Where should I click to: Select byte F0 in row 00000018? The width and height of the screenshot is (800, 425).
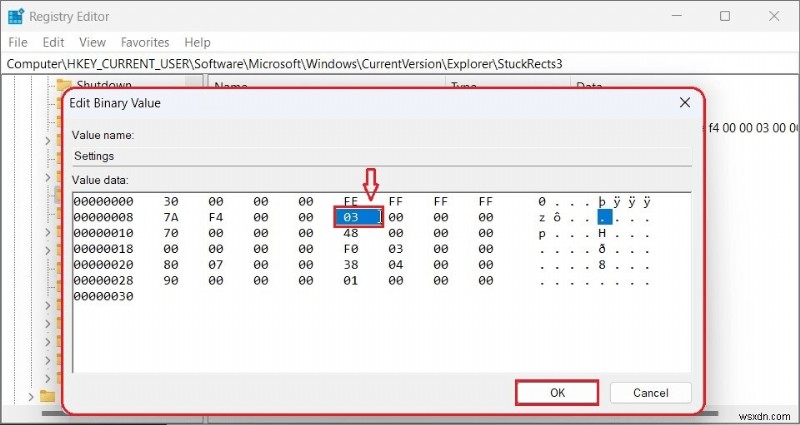351,249
